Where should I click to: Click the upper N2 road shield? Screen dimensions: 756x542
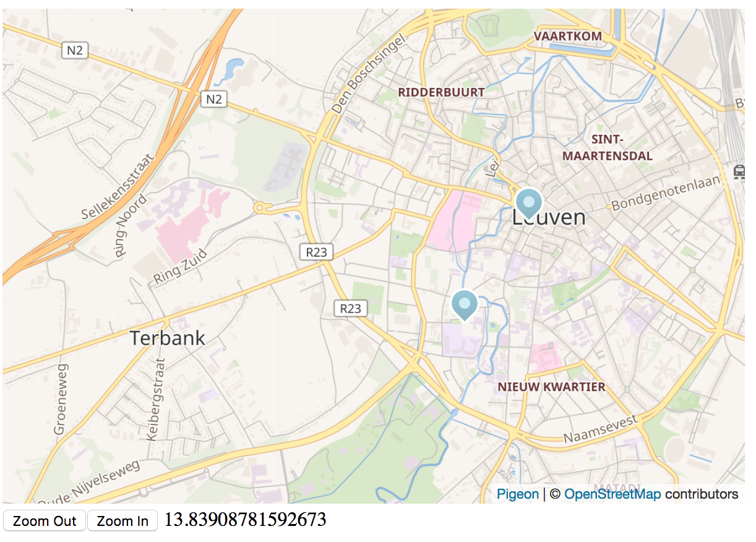[x=75, y=50]
